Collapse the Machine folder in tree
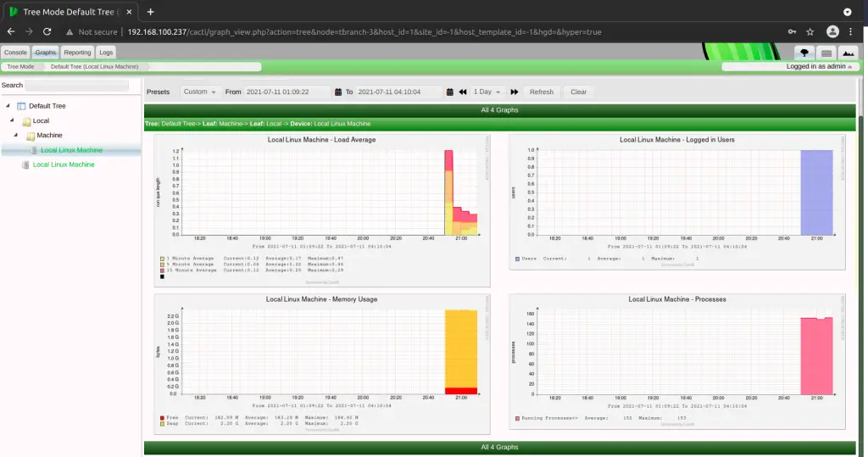The height and width of the screenshot is (457, 868). 19,136
